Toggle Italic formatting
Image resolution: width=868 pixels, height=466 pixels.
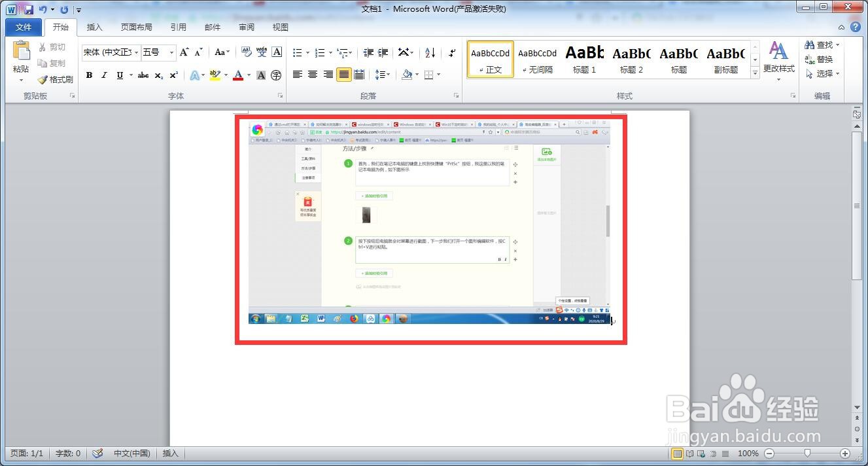[104, 75]
